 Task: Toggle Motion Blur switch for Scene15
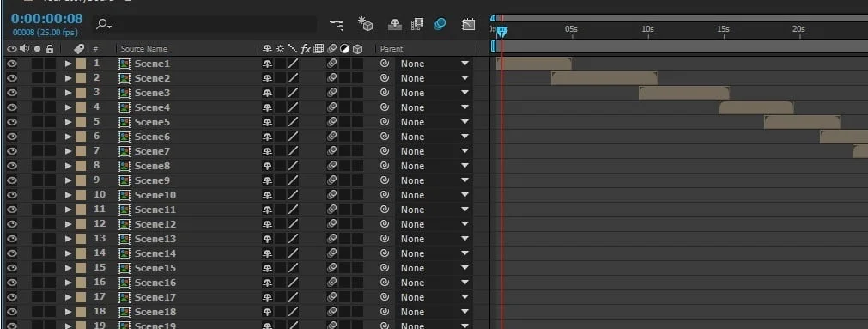pyautogui.click(x=331, y=268)
